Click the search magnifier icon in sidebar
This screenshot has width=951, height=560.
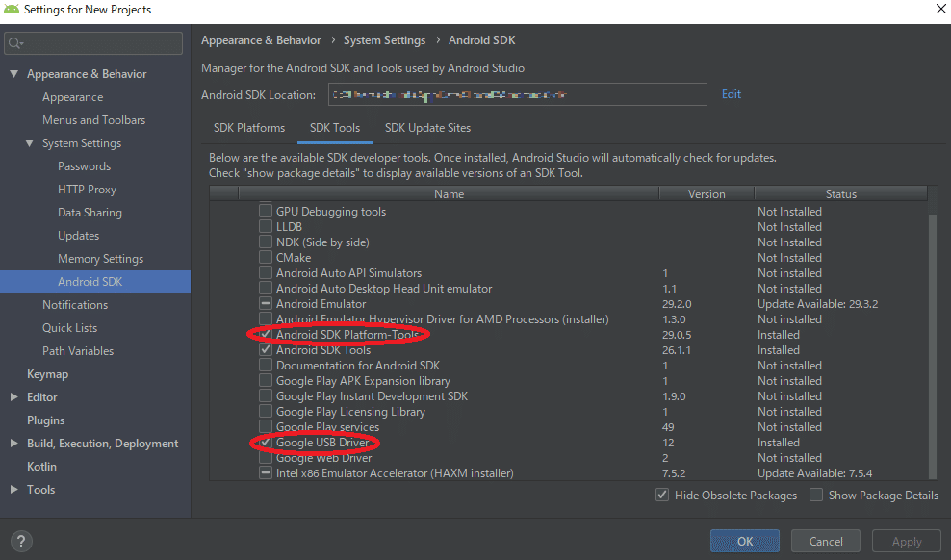pyautogui.click(x=16, y=43)
